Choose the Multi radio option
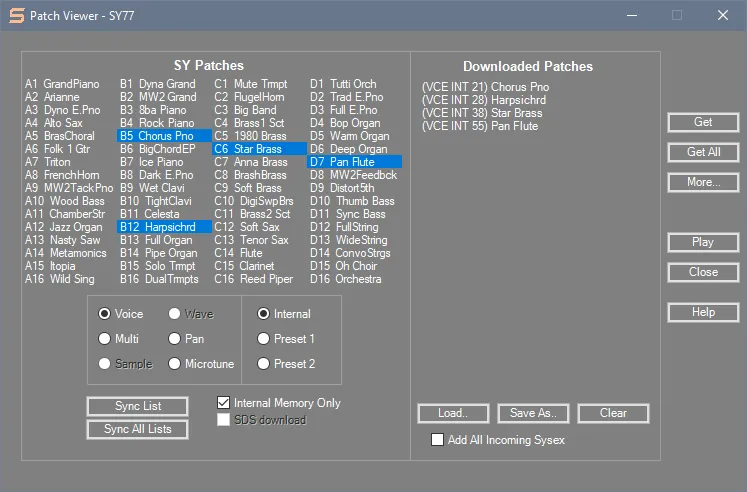The height and width of the screenshot is (492, 747). pyautogui.click(x=105, y=339)
